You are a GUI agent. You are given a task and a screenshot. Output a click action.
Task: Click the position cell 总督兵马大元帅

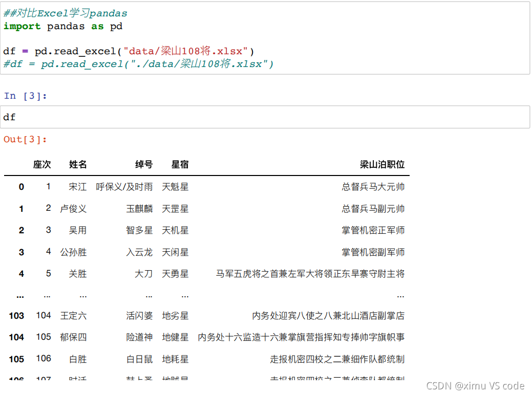click(x=373, y=187)
